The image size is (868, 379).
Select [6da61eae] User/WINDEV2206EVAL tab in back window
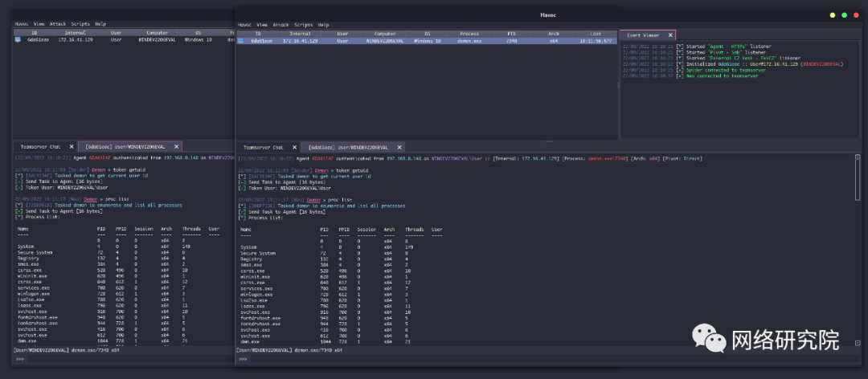(x=125, y=147)
